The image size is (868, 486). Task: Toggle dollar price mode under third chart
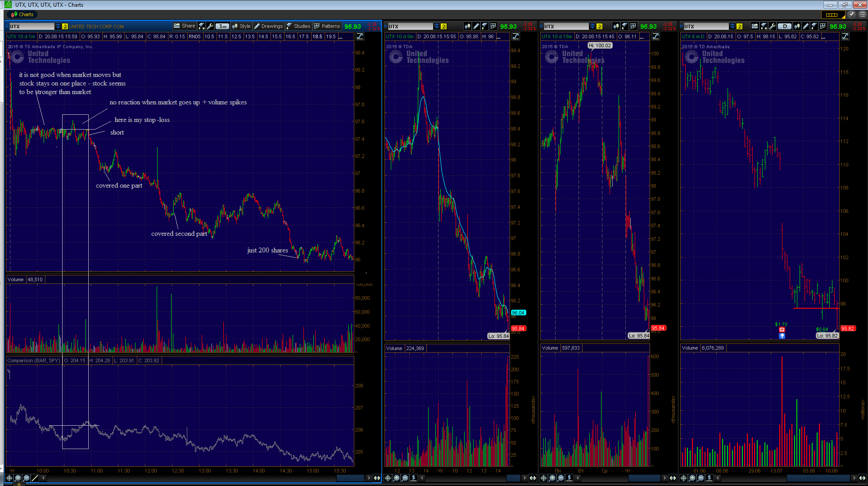tap(569, 478)
